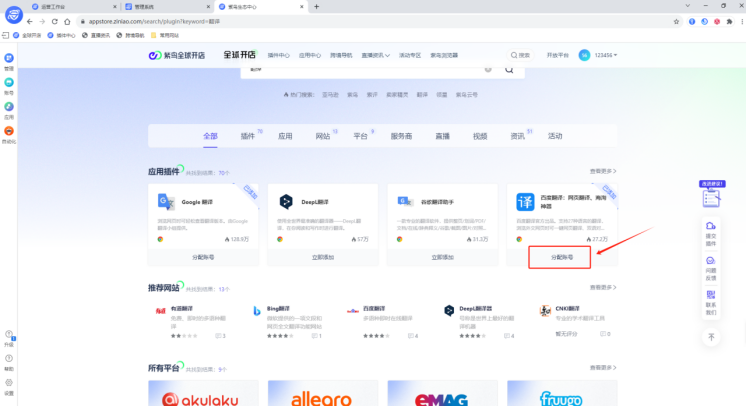Viewport: 747px width, 406px height.
Task: Reload the page with the refresh icon
Action: point(55,21)
